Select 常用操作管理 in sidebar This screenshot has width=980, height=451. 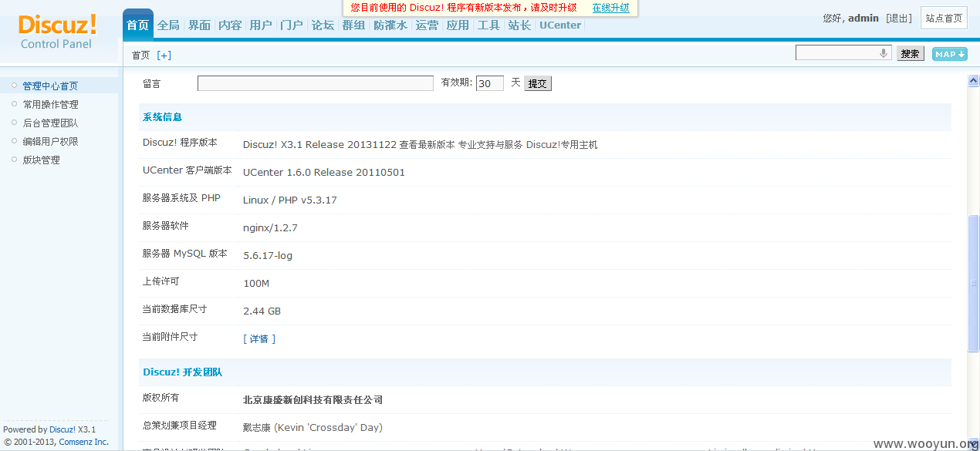point(50,105)
